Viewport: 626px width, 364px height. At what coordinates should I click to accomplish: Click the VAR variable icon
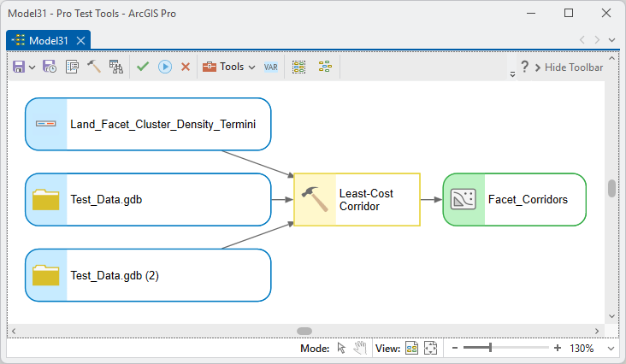pyautogui.click(x=271, y=67)
